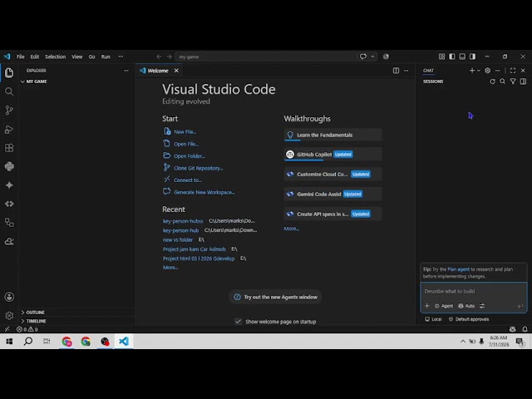
Task: Click the New File... link
Action: coord(185,132)
